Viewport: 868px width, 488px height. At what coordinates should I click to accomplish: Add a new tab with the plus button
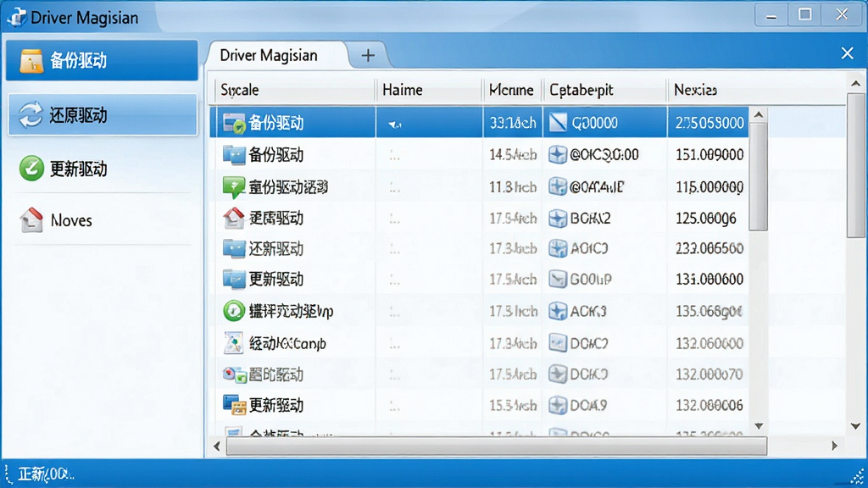[368, 55]
